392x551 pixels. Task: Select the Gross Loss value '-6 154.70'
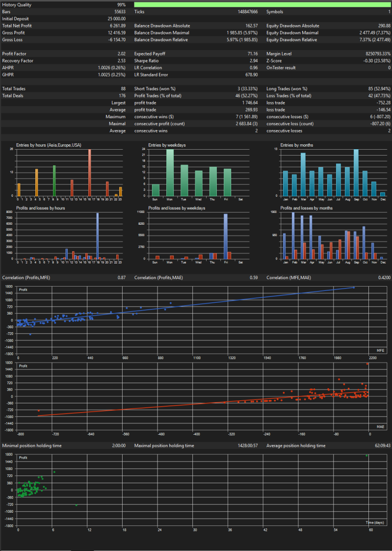pyautogui.click(x=117, y=40)
